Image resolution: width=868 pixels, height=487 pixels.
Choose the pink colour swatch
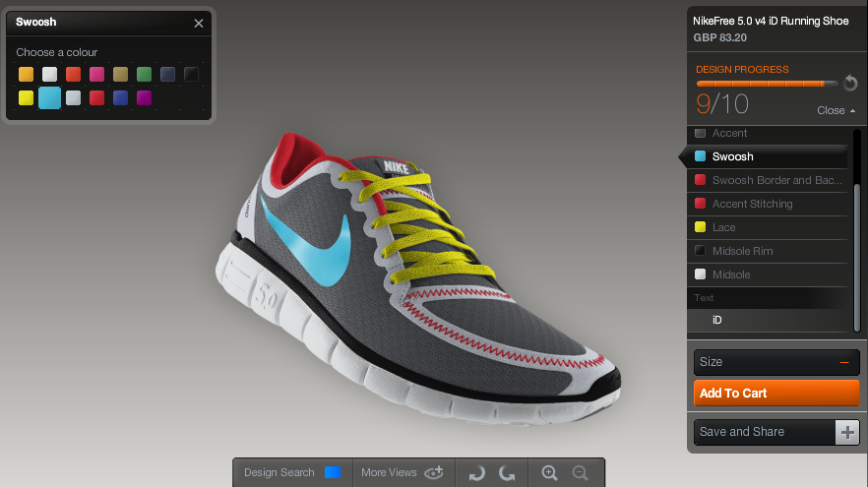pyautogui.click(x=96, y=75)
